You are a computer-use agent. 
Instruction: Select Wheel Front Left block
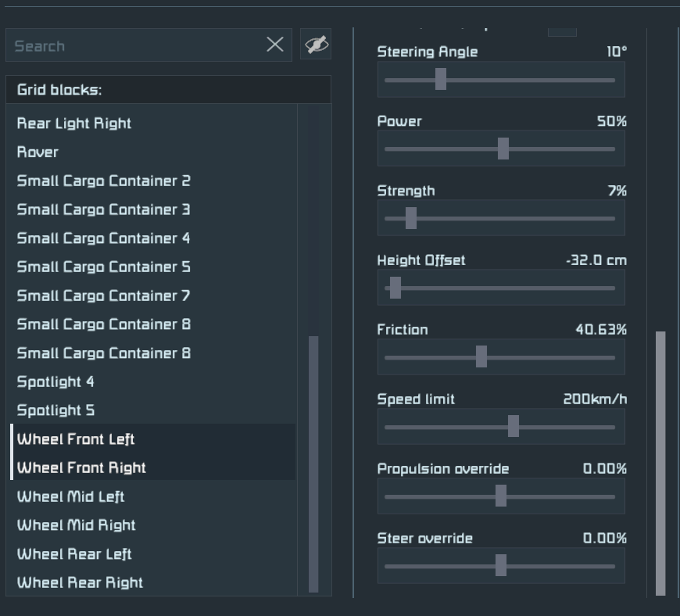(x=76, y=439)
